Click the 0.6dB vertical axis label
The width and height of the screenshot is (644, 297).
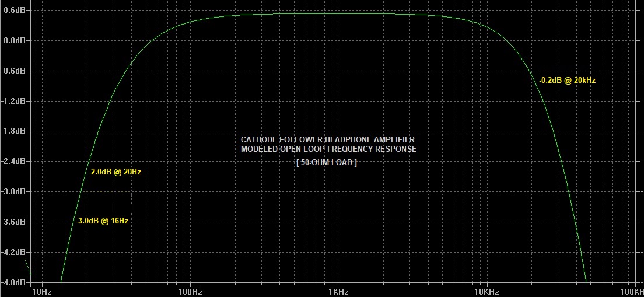click(15, 10)
